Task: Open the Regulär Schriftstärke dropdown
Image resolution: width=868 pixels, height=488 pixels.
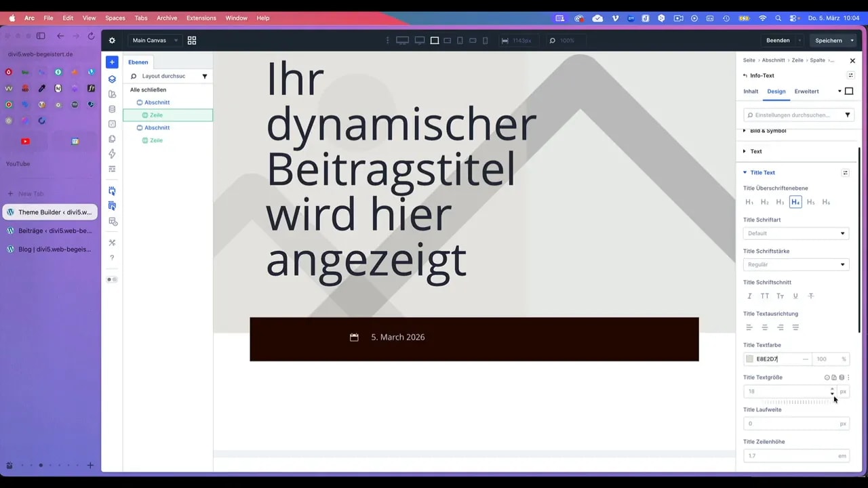Action: point(795,264)
